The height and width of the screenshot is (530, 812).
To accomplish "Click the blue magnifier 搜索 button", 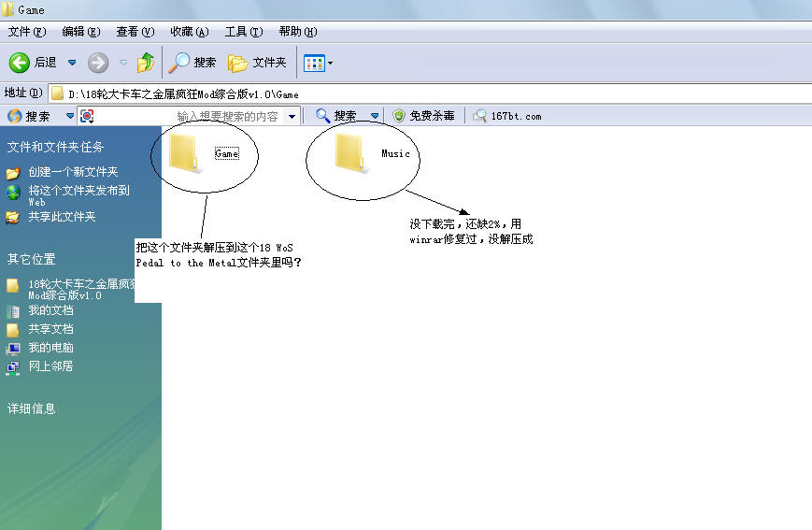I will coord(336,116).
